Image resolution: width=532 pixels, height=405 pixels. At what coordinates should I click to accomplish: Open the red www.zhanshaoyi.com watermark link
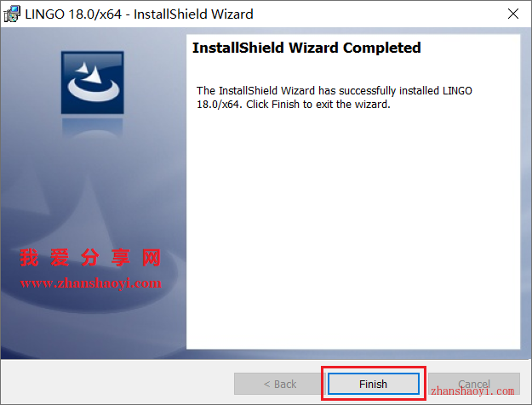point(90,283)
